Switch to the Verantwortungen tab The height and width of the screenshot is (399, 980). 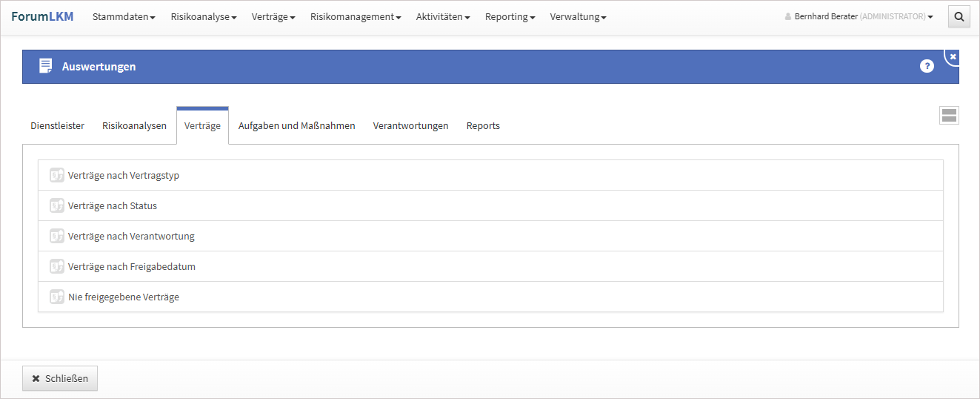click(410, 125)
